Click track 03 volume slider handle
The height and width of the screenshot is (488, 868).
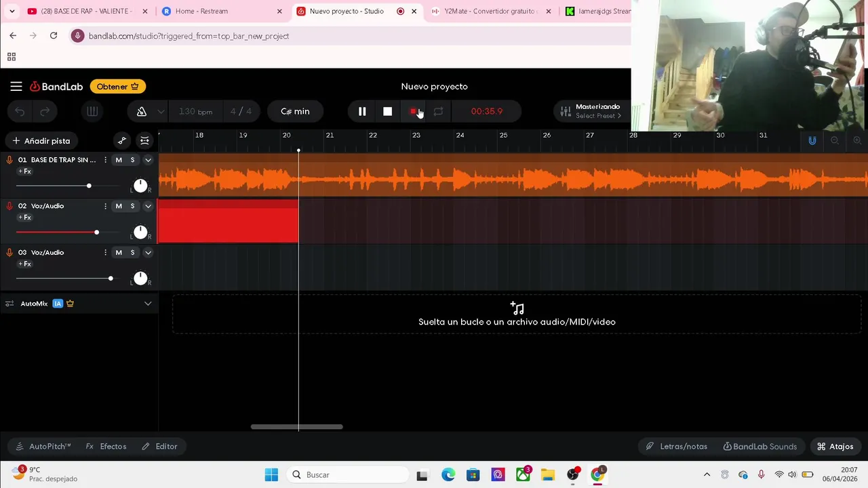(x=111, y=279)
